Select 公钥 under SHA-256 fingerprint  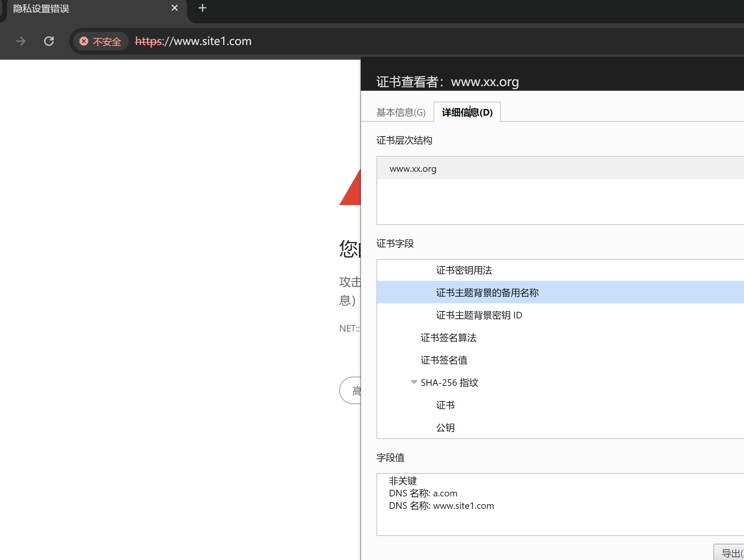point(445,428)
